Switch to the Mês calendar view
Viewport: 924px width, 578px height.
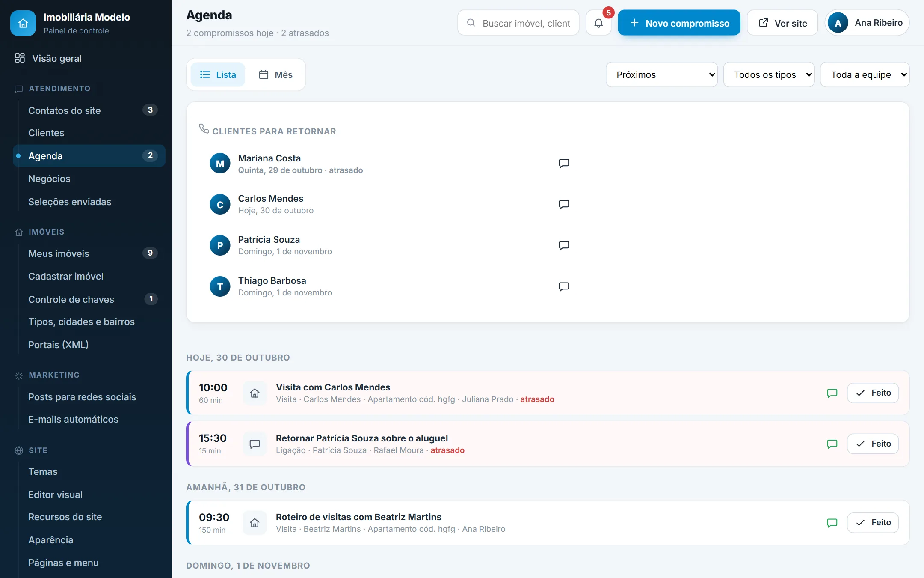pos(275,74)
